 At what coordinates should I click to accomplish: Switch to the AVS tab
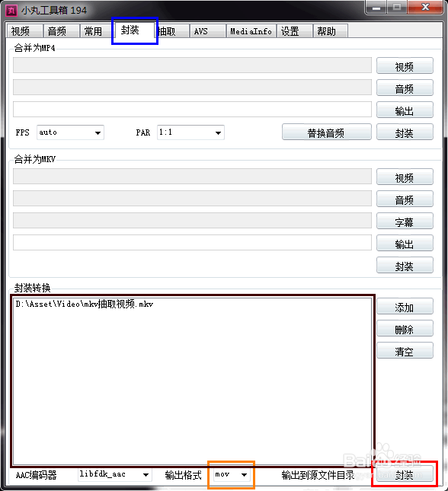click(x=207, y=31)
